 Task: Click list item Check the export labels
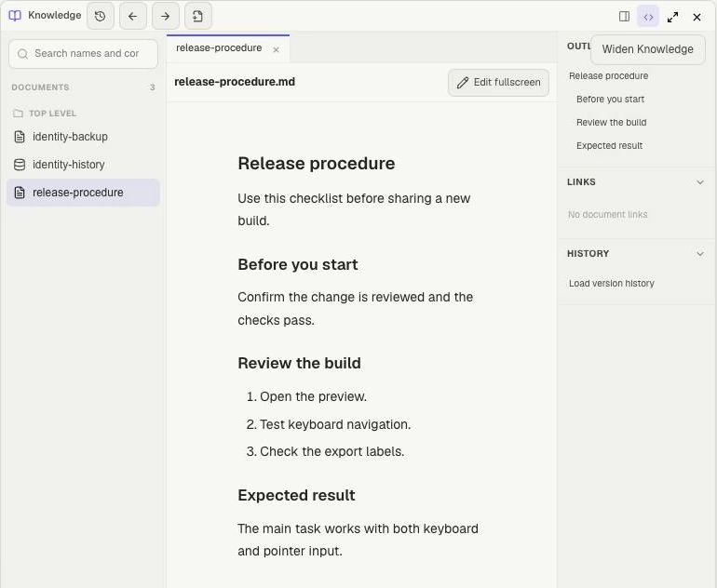tap(332, 451)
